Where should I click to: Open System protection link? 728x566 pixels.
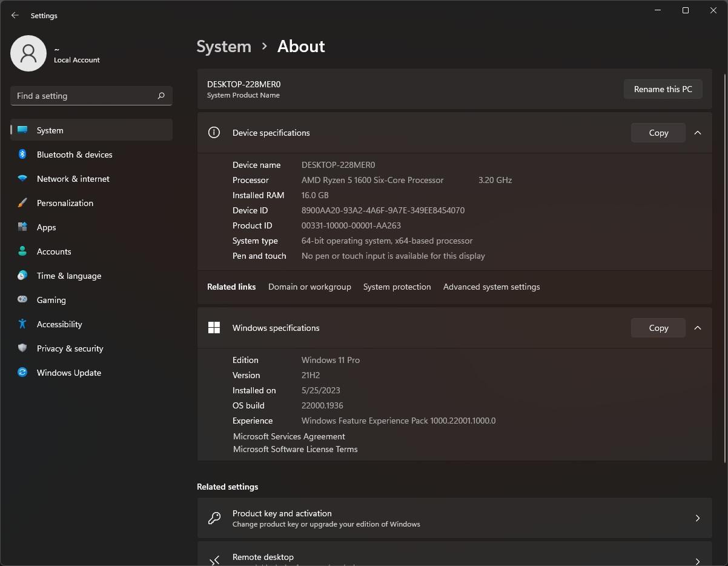click(397, 287)
